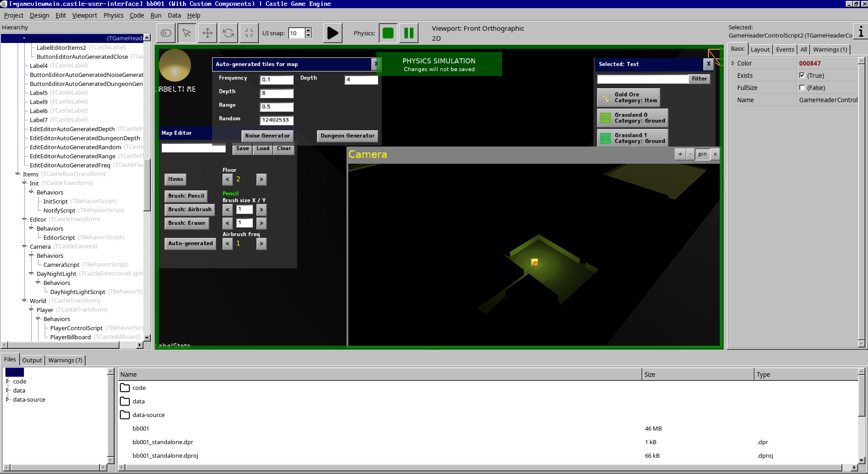Open the Physics menu
This screenshot has height=474, width=868.
tap(113, 15)
